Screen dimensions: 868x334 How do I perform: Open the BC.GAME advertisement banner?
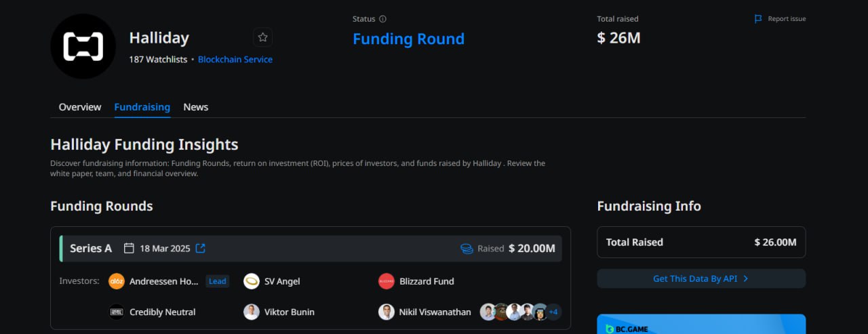pos(701,324)
